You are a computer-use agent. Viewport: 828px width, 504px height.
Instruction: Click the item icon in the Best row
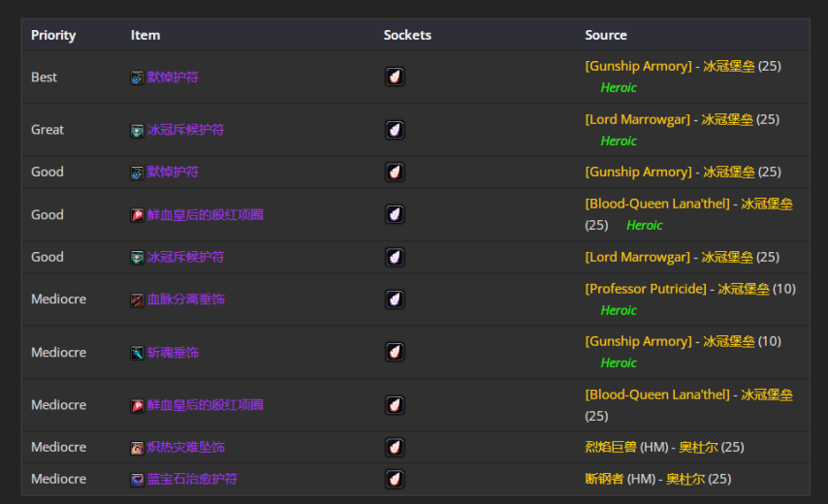pyautogui.click(x=138, y=78)
